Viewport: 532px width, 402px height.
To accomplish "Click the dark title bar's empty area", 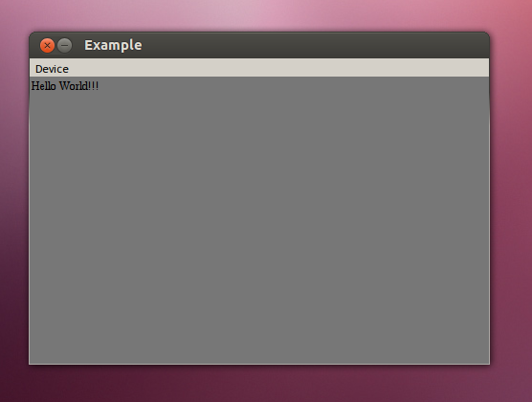I will [314, 45].
